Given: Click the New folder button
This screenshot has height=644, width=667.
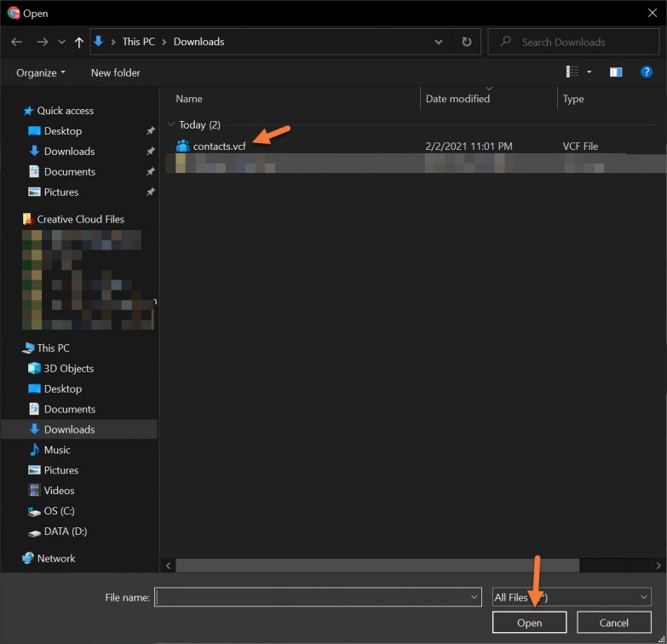Looking at the screenshot, I should (x=115, y=72).
